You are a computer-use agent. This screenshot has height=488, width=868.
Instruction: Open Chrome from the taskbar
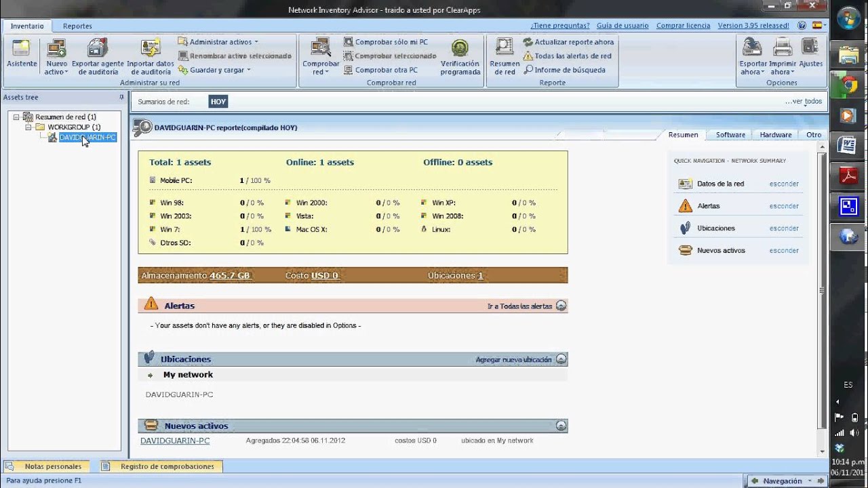click(849, 86)
